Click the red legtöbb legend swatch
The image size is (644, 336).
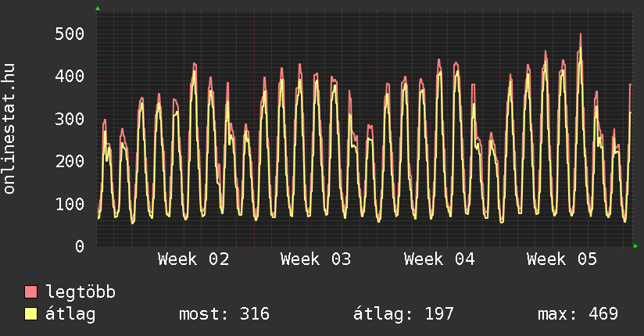tap(31, 292)
